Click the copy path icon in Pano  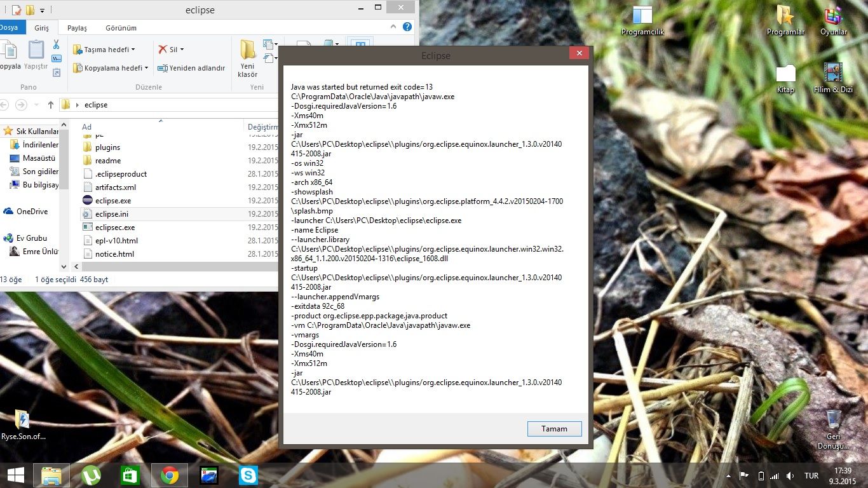56,58
